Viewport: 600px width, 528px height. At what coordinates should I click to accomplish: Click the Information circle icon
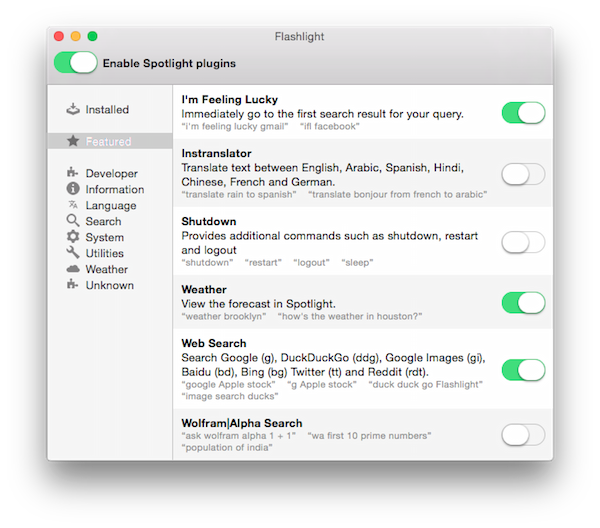pos(73,189)
